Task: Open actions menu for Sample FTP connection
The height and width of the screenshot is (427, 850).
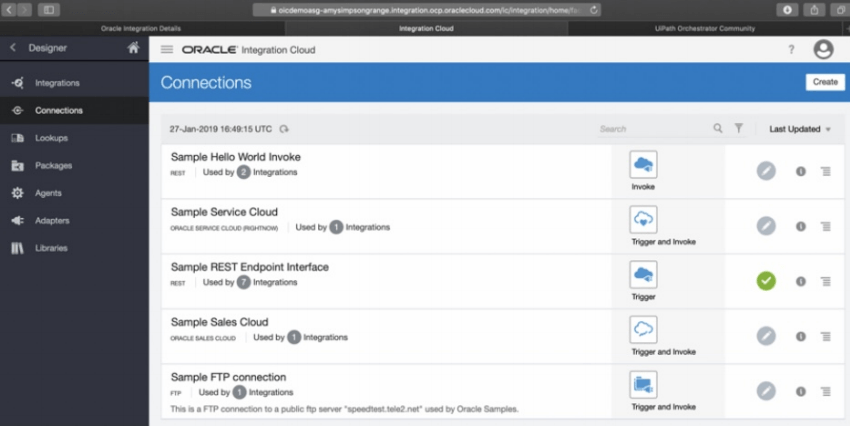Action: [826, 391]
